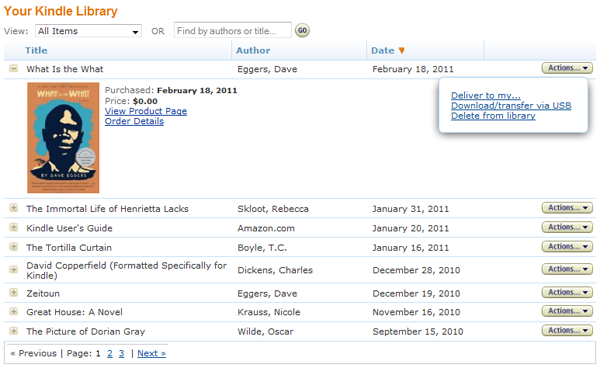600x368 pixels.
Task: Sort by the Date column header
Action: coord(383,50)
